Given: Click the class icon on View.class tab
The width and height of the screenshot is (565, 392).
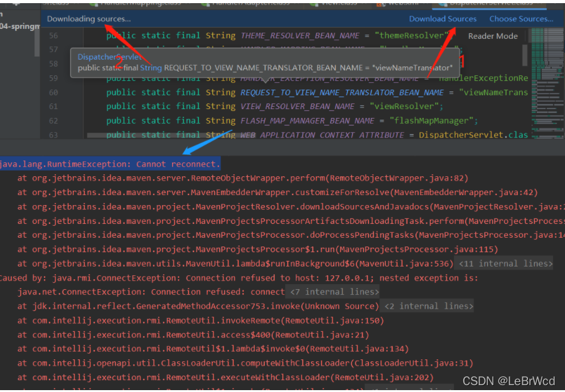Looking at the screenshot, I should point(313,3).
